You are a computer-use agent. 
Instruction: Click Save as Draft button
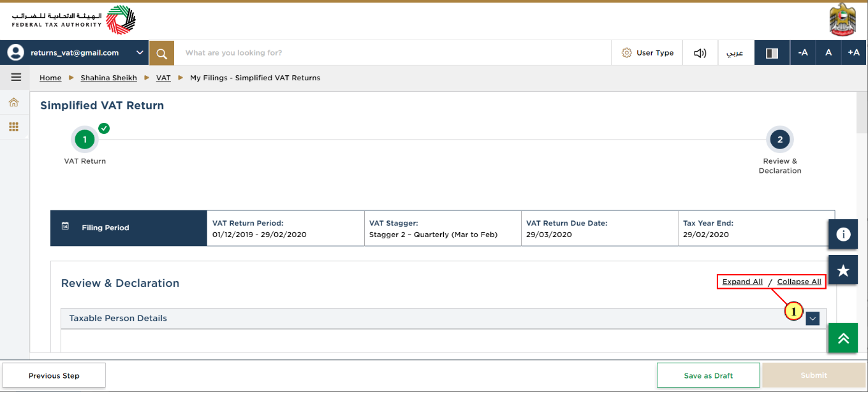pyautogui.click(x=708, y=375)
